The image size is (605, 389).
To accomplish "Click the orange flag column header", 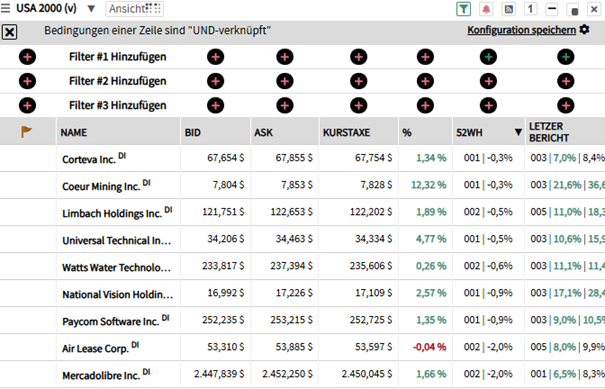I will pos(26,132).
